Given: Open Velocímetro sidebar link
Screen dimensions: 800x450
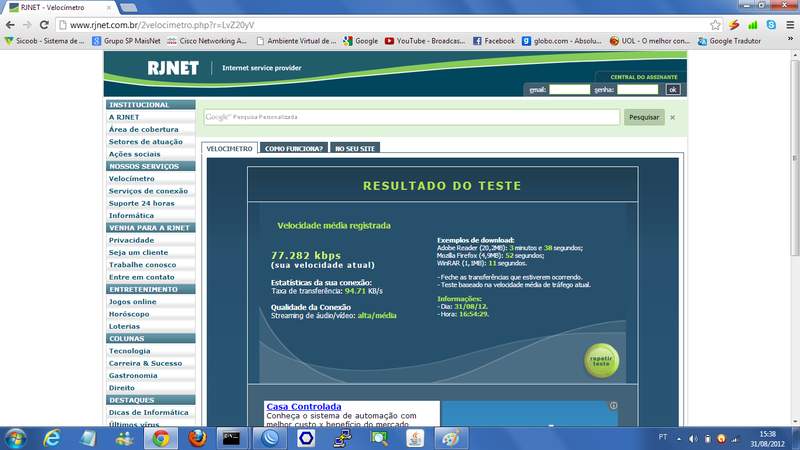Looking at the screenshot, I should [x=132, y=179].
